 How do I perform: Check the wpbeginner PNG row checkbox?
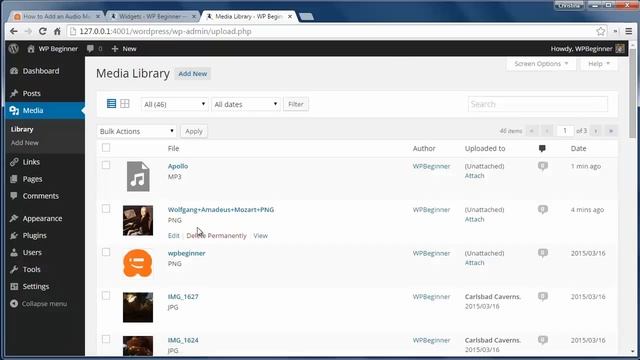(x=106, y=252)
